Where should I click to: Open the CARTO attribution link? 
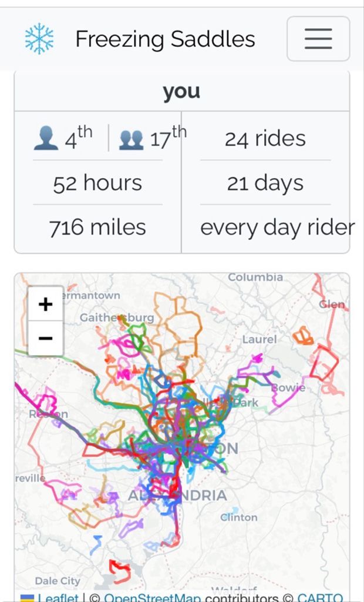click(x=320, y=597)
